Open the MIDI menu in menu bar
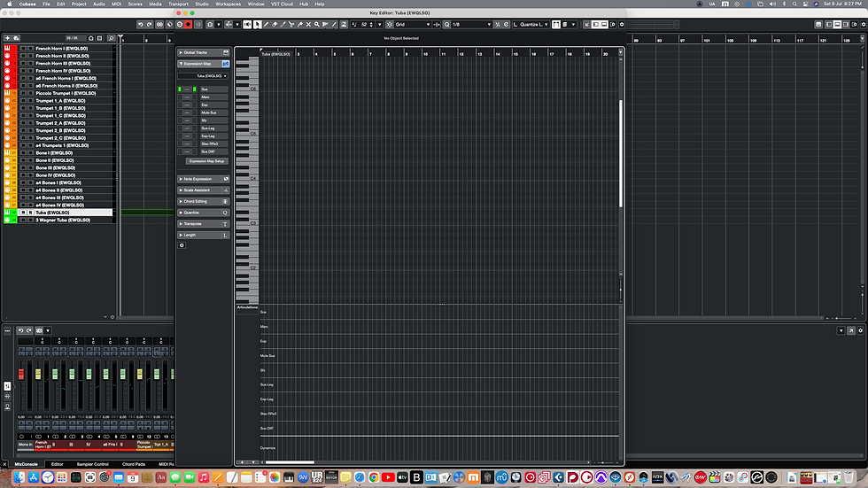This screenshot has height=488, width=868. pyautogui.click(x=116, y=4)
